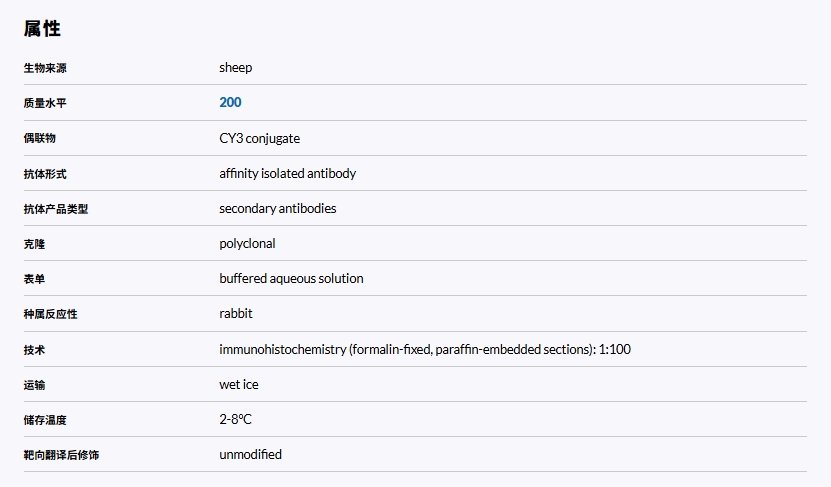Click the 属性 section heading

43,29
